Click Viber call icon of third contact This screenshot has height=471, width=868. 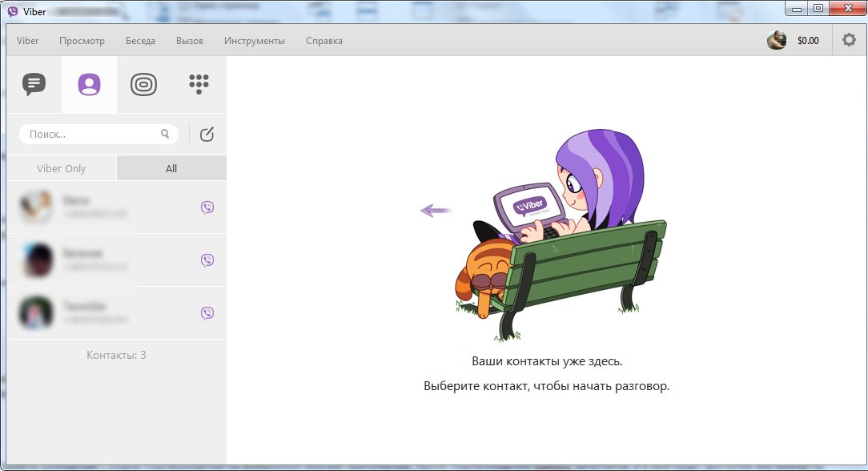207,313
